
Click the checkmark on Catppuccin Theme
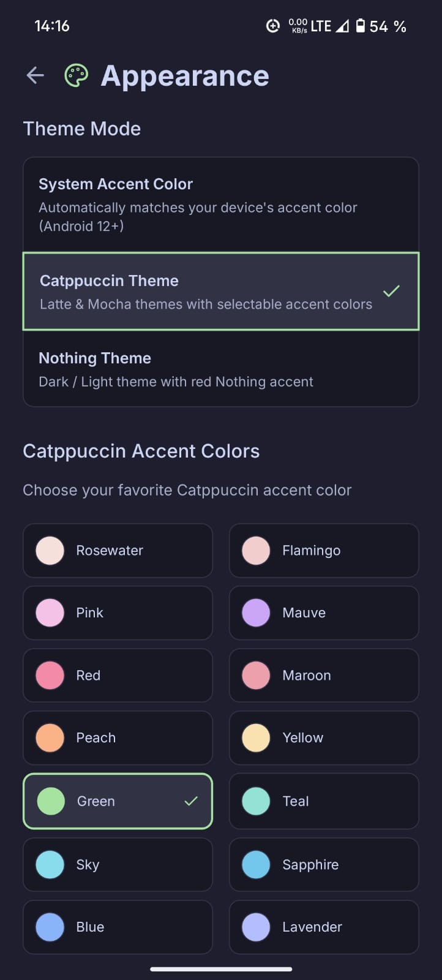(391, 292)
